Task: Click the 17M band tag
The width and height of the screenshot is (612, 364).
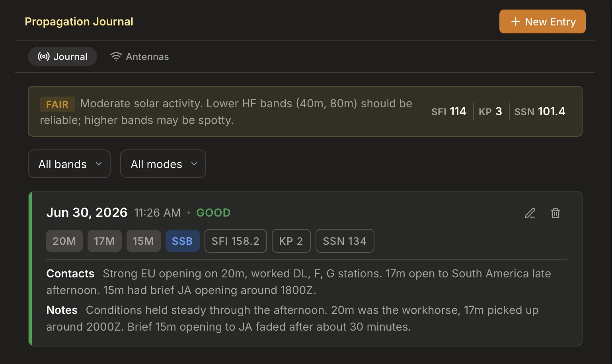Action: 104,241
